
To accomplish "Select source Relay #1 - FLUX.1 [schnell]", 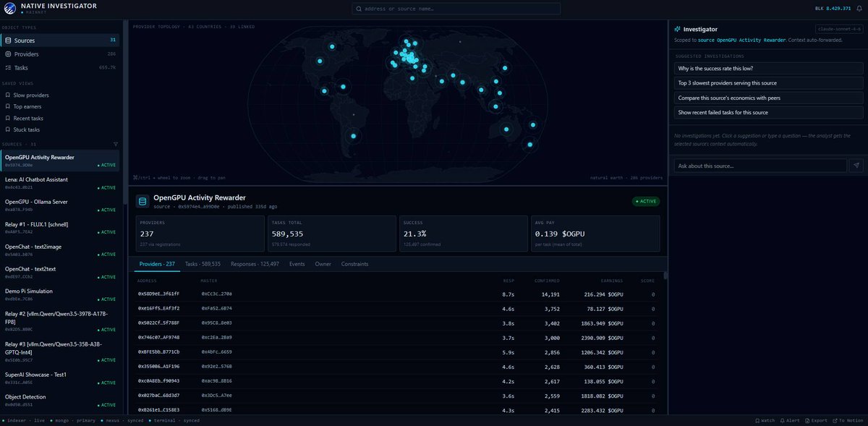I will click(61, 228).
